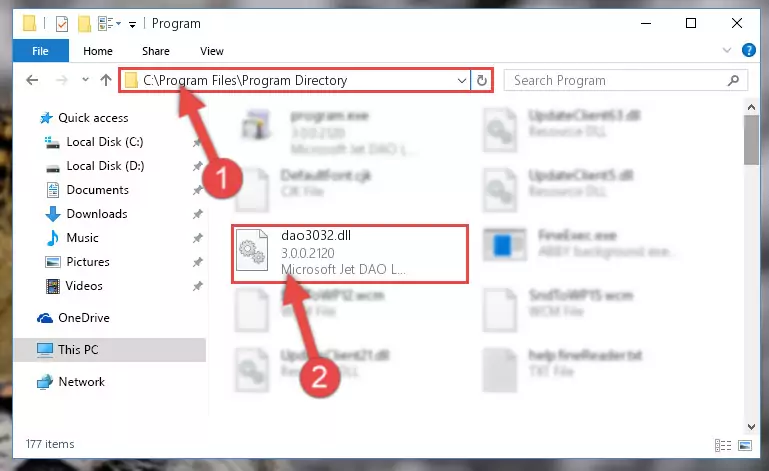This screenshot has width=769, height=471.
Task: Click the Back navigation arrow
Action: coord(32,80)
